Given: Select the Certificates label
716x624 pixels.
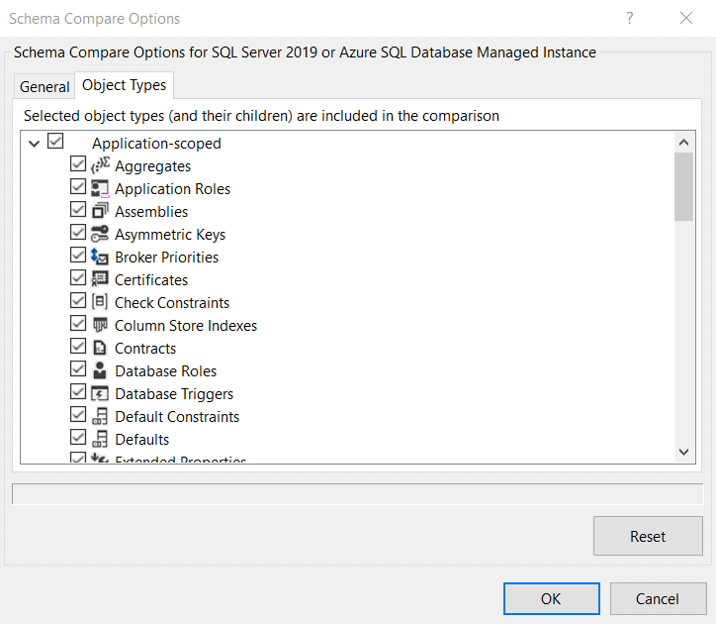Looking at the screenshot, I should pos(151,280).
